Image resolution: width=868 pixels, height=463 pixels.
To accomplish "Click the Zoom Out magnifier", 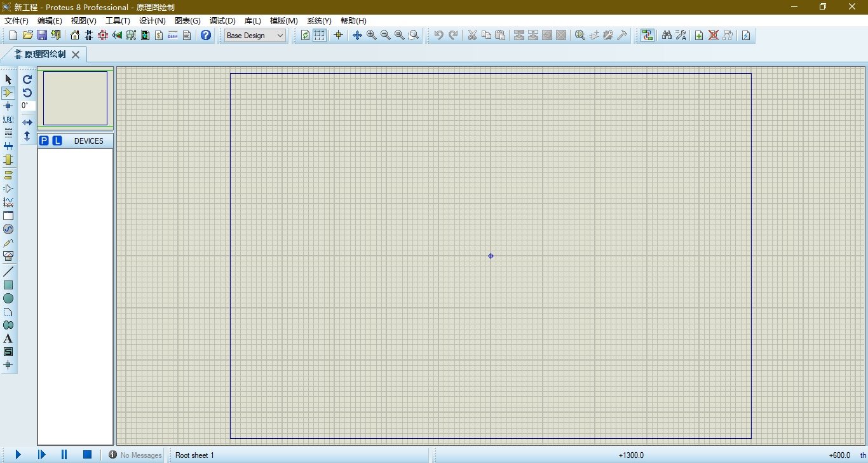I will pos(385,36).
